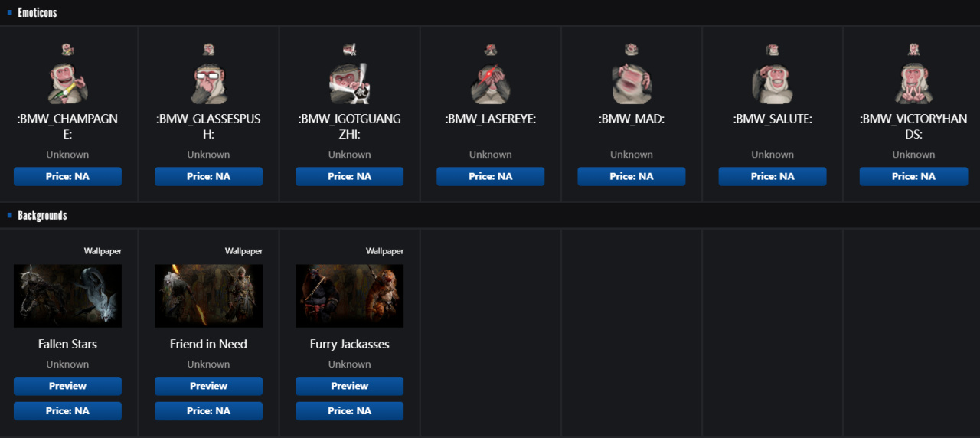This screenshot has height=438, width=980.
Task: Click the Emoticons section header
Action: [x=37, y=12]
